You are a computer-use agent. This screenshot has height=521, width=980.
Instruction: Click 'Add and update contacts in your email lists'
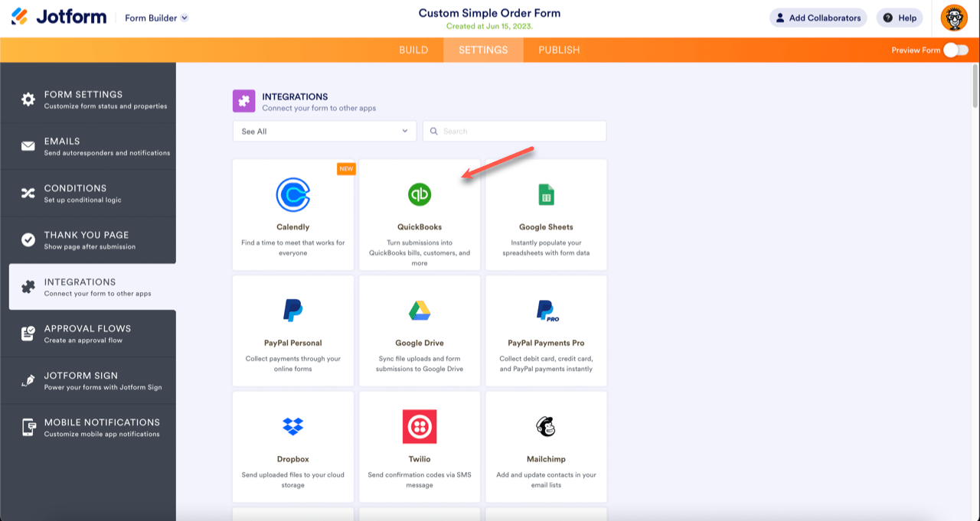tap(546, 480)
